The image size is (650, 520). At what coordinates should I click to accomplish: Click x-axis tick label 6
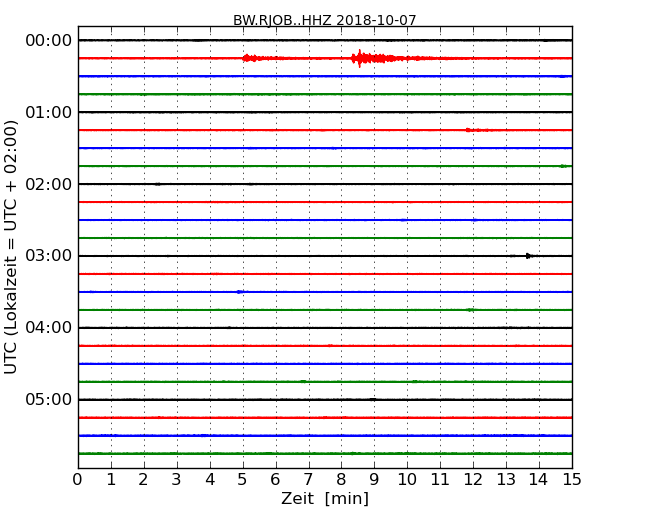276,479
